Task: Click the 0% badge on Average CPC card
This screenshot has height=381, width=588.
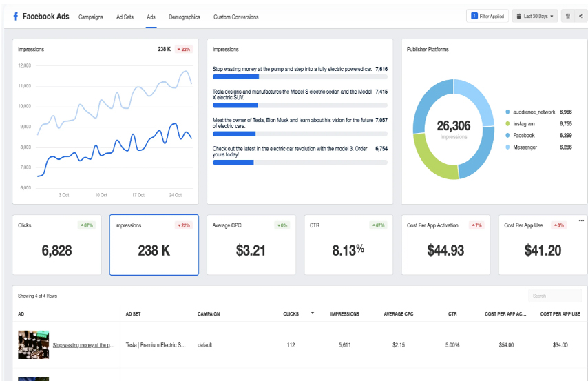Action: 282,225
